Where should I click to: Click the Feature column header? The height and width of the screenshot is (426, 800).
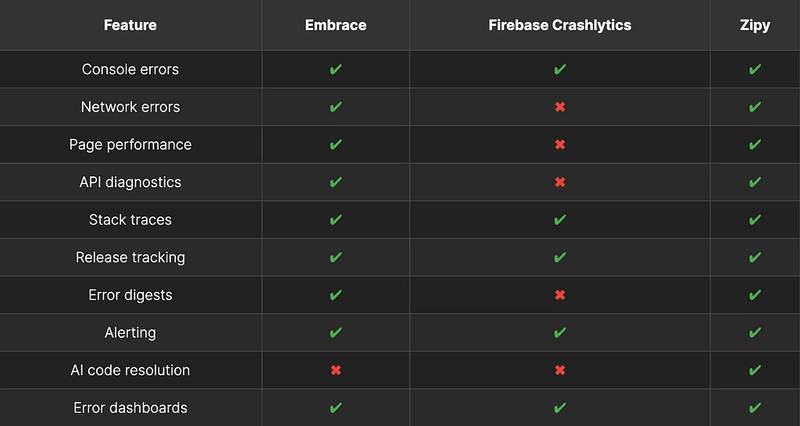[130, 25]
